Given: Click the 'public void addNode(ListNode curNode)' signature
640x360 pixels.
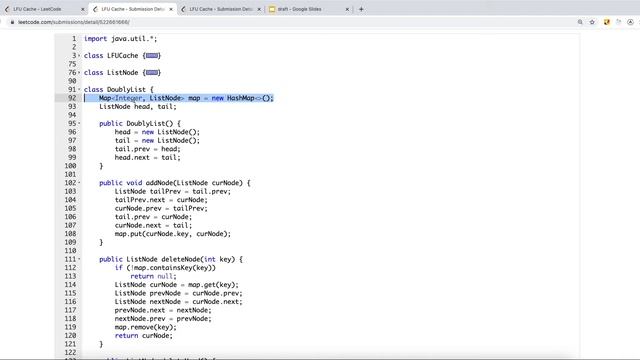Looking at the screenshot, I should [x=175, y=183].
